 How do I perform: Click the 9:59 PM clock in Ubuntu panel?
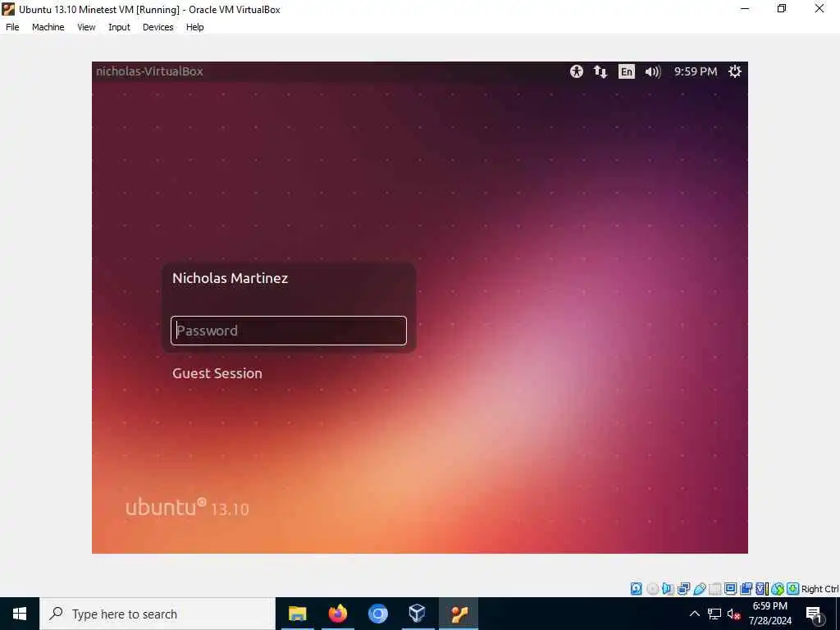696,71
